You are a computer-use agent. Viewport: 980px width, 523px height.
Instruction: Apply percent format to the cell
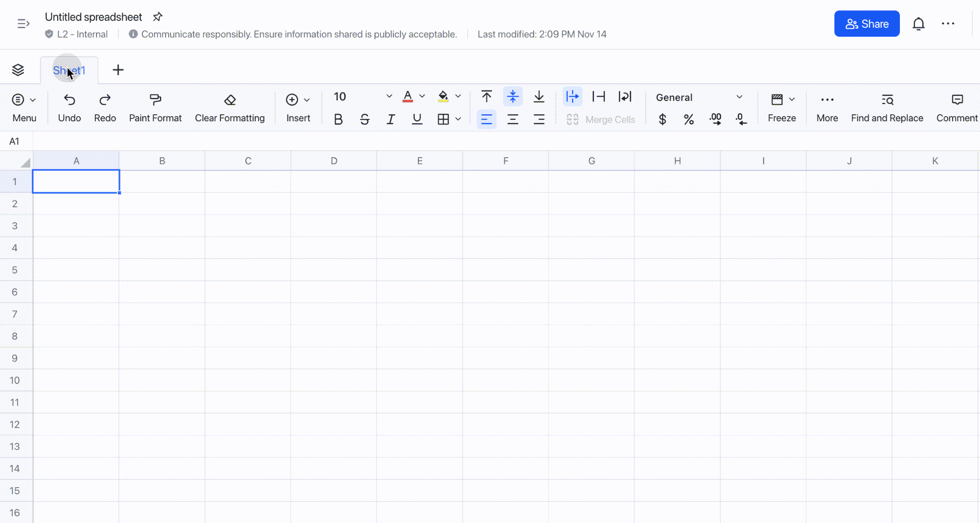[689, 119]
